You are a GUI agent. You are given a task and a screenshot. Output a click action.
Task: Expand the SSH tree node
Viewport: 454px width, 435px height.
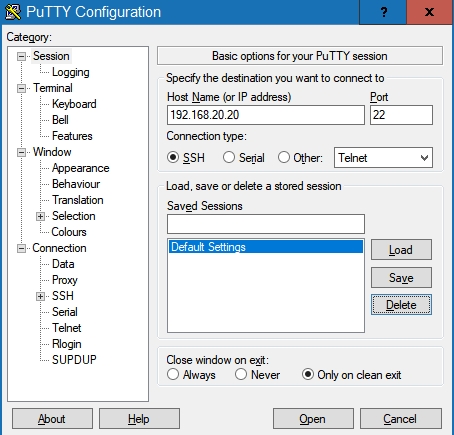pos(40,296)
